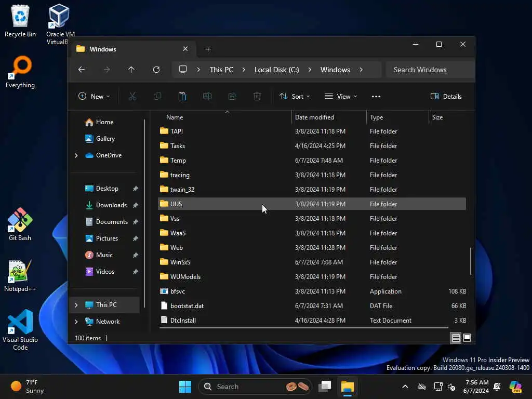
Task: Expand chevron after Local Disk (C:) breadcrumb
Action: point(310,70)
